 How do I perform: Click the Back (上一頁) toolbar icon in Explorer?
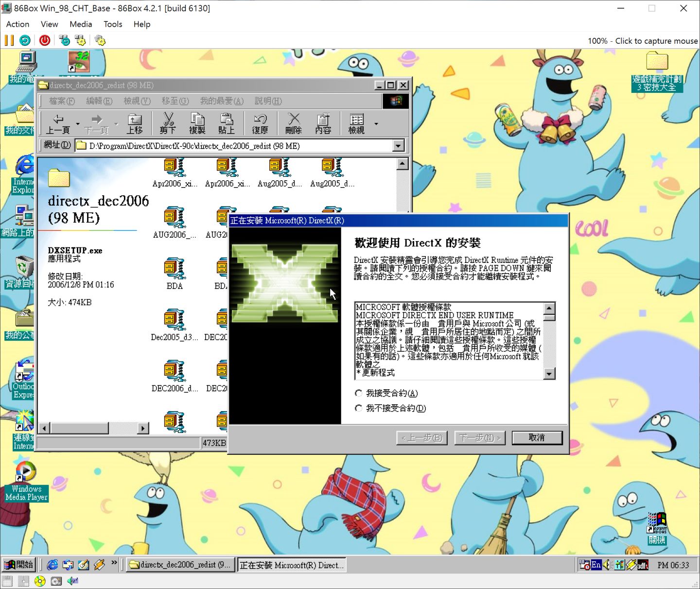[x=58, y=123]
